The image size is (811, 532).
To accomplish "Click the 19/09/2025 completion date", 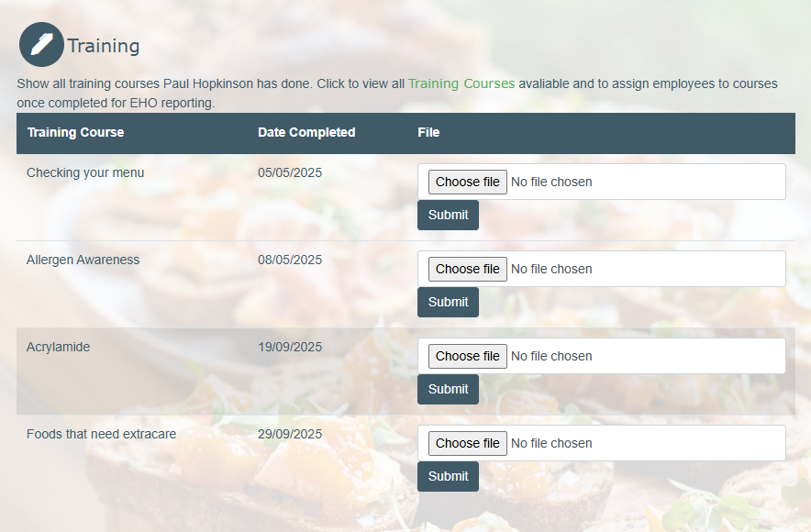I will (x=290, y=347).
